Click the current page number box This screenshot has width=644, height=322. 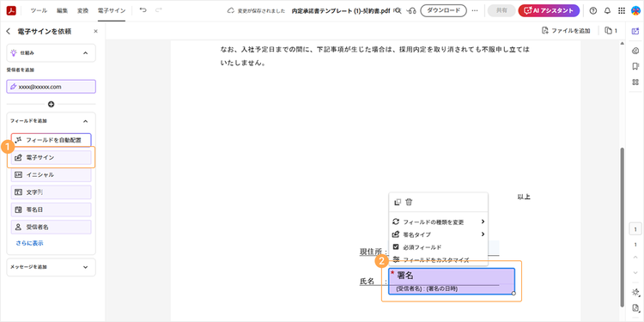635,229
